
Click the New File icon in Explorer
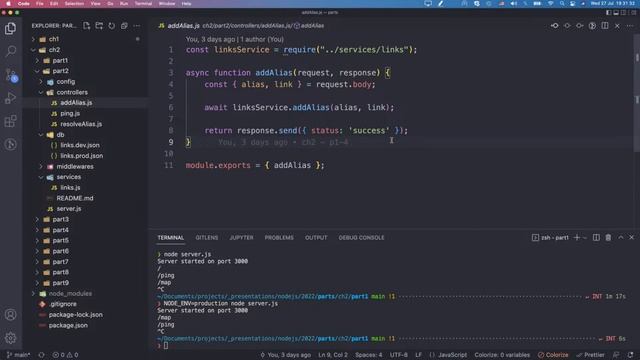click(87, 26)
